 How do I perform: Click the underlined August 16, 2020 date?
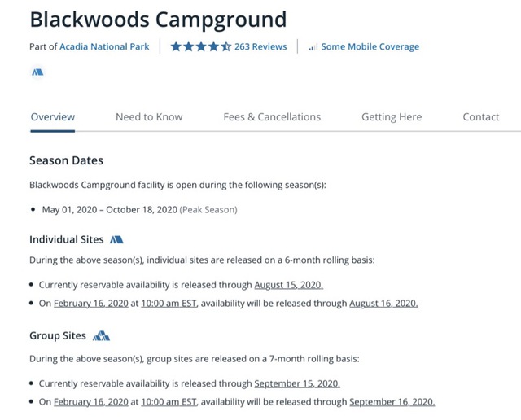click(383, 304)
